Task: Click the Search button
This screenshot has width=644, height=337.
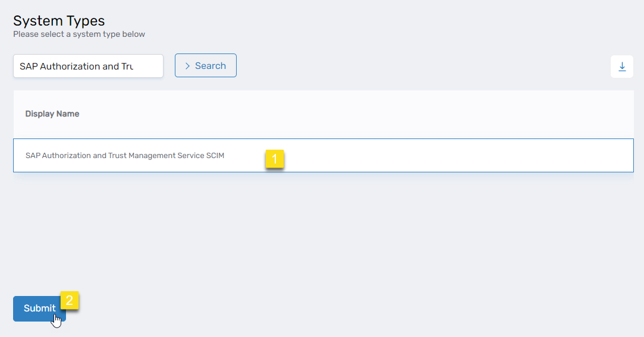Action: tap(205, 66)
